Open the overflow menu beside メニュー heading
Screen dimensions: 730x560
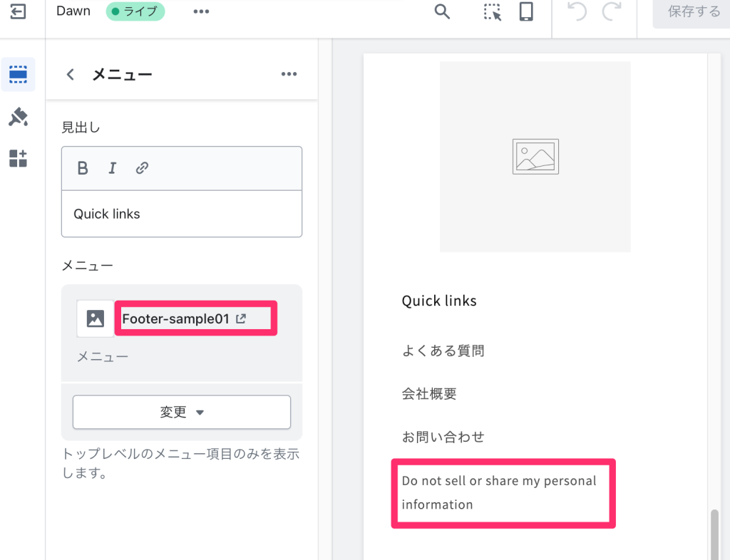[289, 73]
